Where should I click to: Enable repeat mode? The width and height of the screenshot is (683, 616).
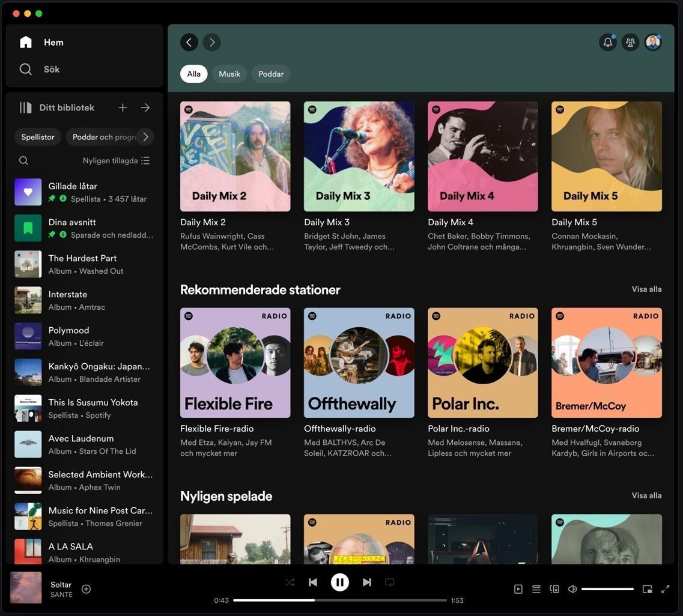389,581
